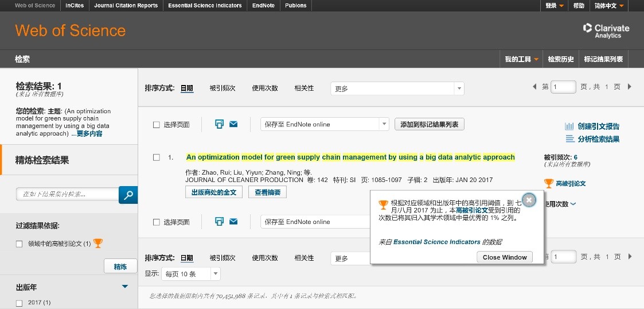Click the top print icon in results toolbar

pyautogui.click(x=219, y=124)
